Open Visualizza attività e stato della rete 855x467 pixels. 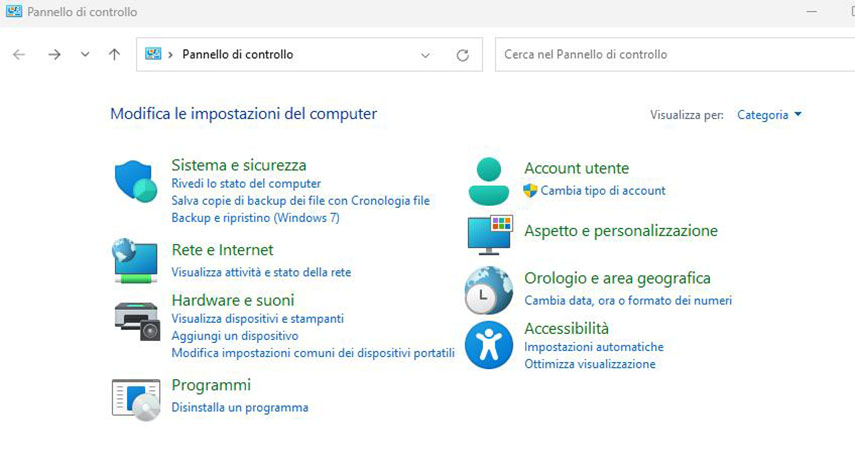pyautogui.click(x=261, y=272)
